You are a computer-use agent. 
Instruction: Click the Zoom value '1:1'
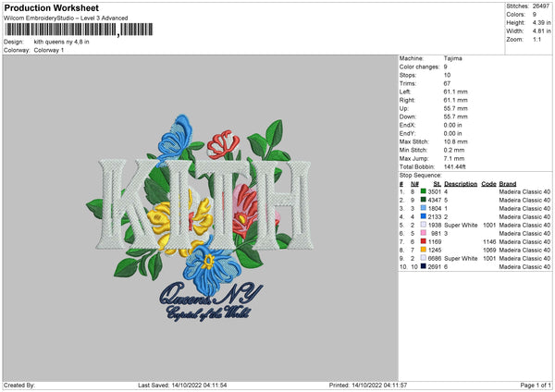tap(536, 39)
